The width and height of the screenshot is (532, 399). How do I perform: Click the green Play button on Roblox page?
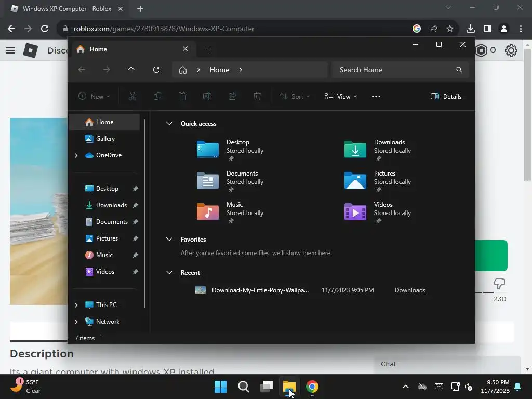[491, 256]
